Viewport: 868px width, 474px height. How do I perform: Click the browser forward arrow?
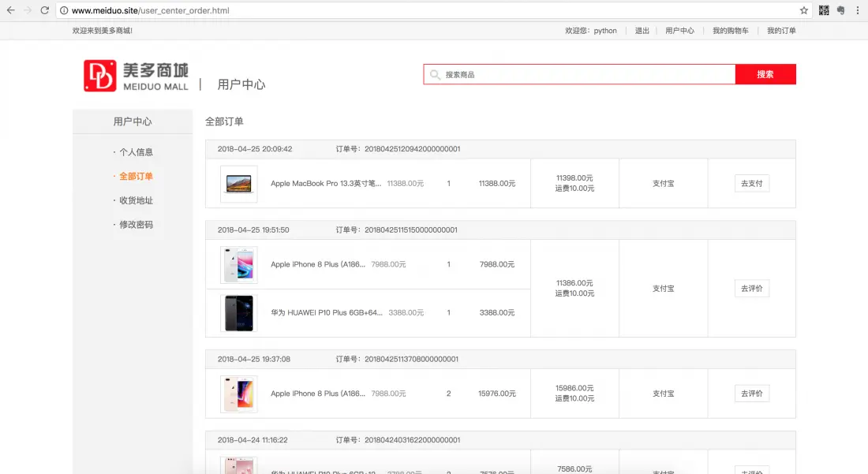click(28, 10)
